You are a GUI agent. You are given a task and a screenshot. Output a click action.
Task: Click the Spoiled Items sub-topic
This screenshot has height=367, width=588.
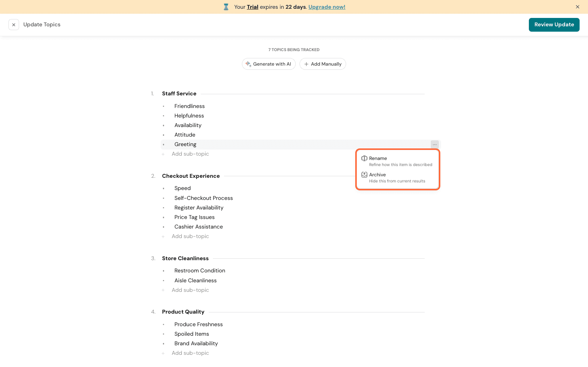pos(192,334)
